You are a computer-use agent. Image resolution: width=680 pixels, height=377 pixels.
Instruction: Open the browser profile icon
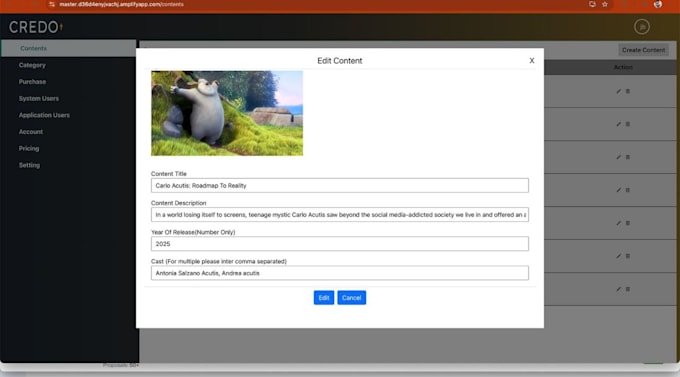(658, 4)
